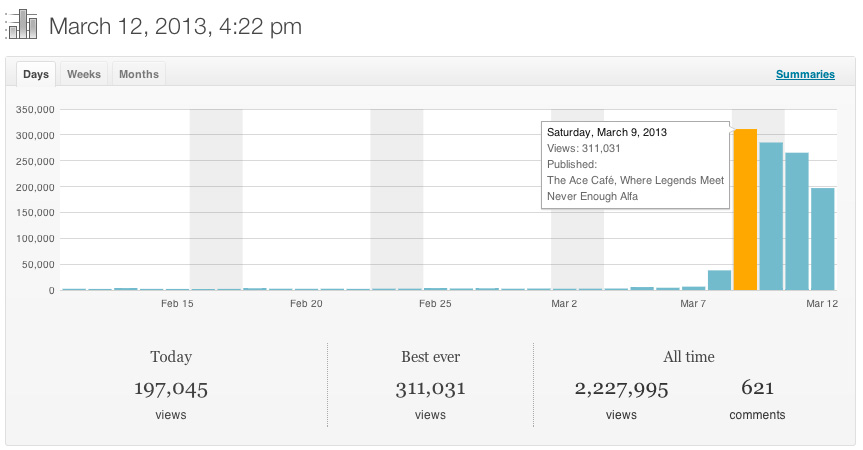Open the Weeks tab
863x450 pixels.
pyautogui.click(x=84, y=74)
